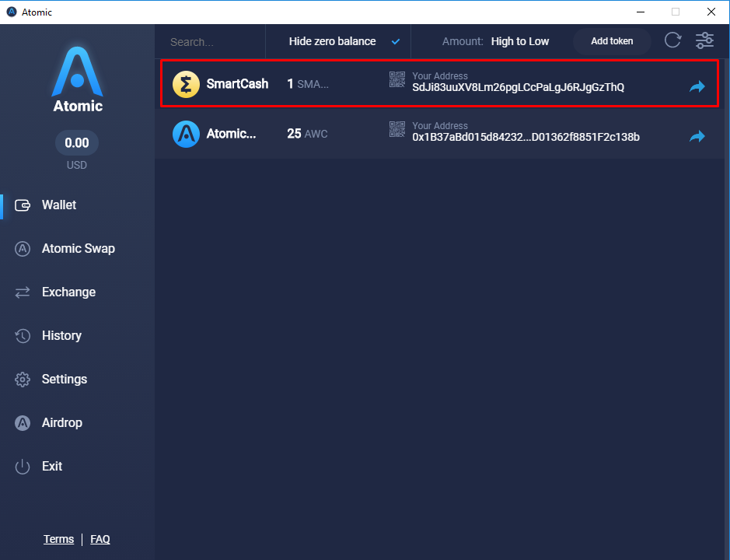This screenshot has width=730, height=560.
Task: Go to Atomic Swap
Action: [79, 249]
